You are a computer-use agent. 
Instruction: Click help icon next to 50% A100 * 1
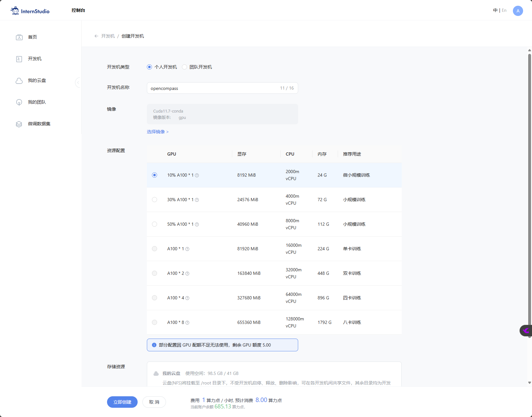(x=197, y=224)
